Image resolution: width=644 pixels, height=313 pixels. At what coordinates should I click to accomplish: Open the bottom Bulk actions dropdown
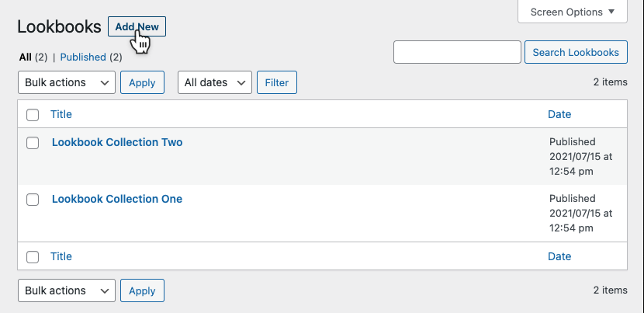pos(66,290)
